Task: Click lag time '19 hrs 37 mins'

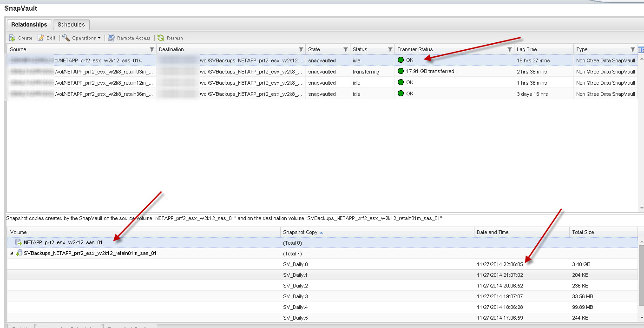Action: [x=533, y=60]
